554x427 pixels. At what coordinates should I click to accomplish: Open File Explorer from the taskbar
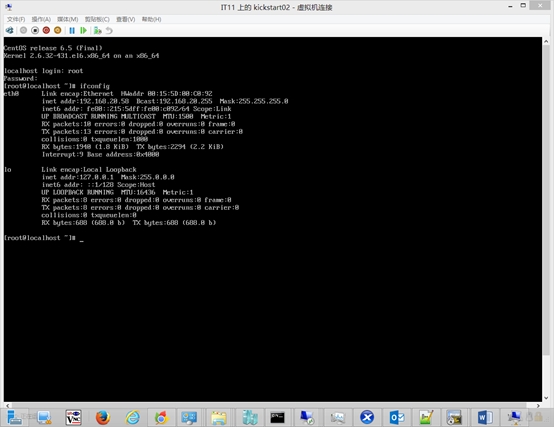pos(219,418)
